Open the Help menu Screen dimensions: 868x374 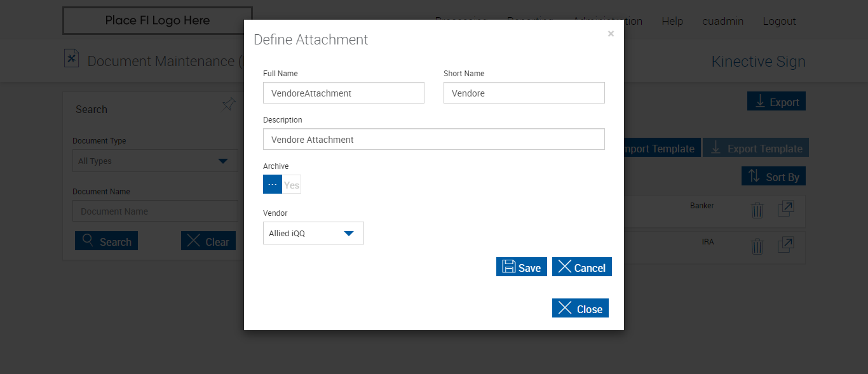[672, 21]
